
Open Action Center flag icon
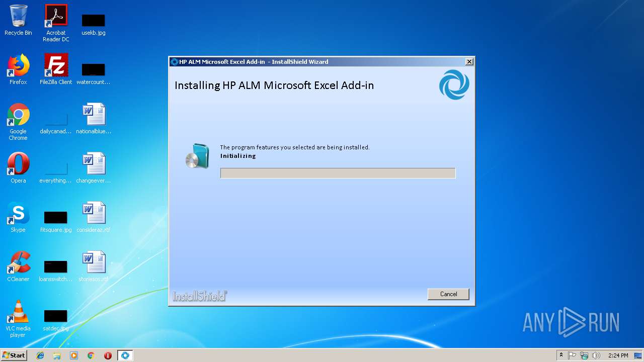pos(572,355)
